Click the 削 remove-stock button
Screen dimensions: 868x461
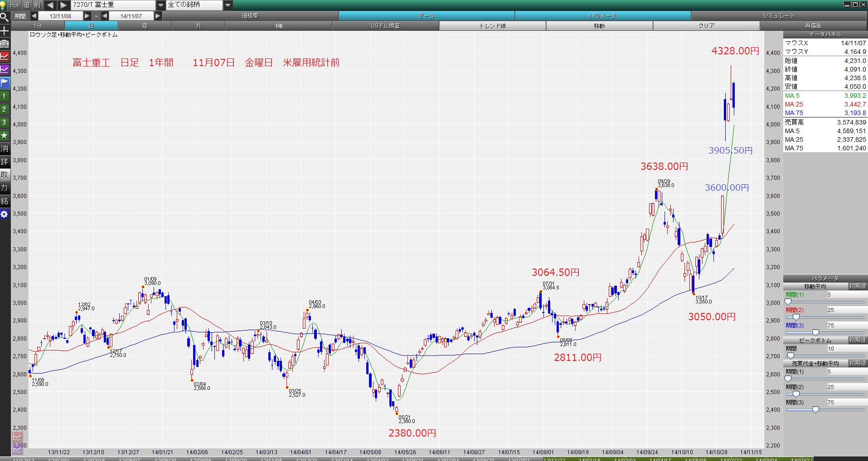click(37, 5)
